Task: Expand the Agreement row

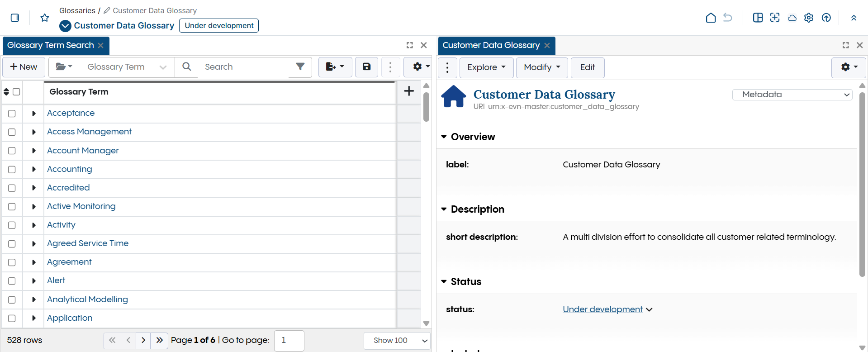Action: [33, 262]
